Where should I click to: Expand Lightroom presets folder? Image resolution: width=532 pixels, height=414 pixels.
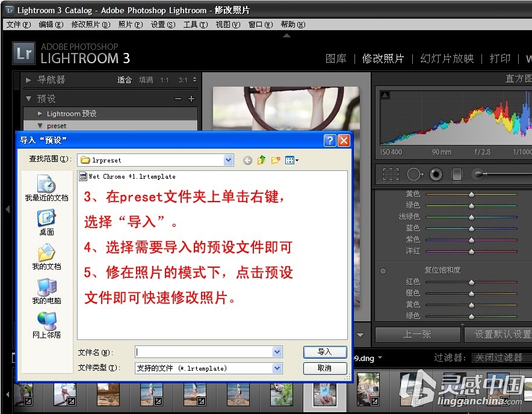[x=40, y=113]
